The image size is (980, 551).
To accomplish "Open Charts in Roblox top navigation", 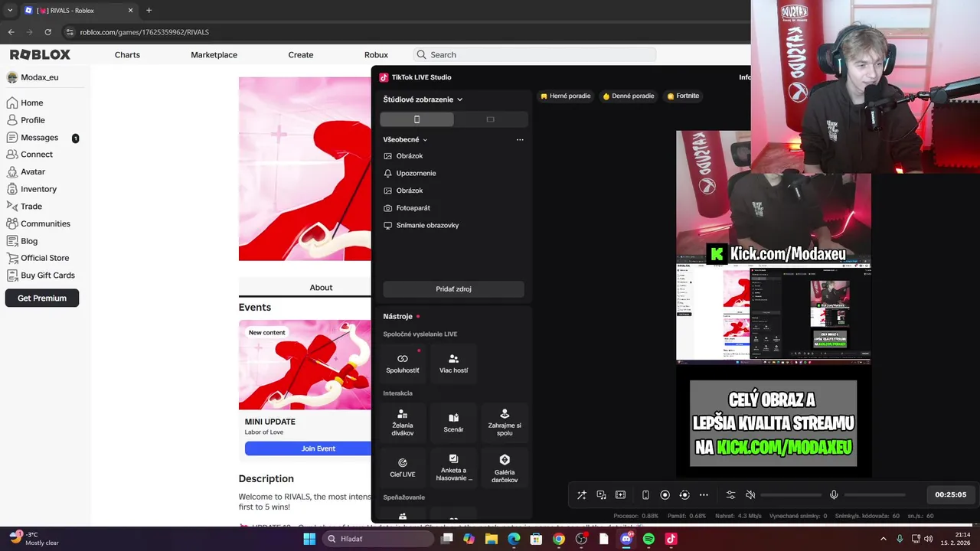I will pyautogui.click(x=127, y=55).
